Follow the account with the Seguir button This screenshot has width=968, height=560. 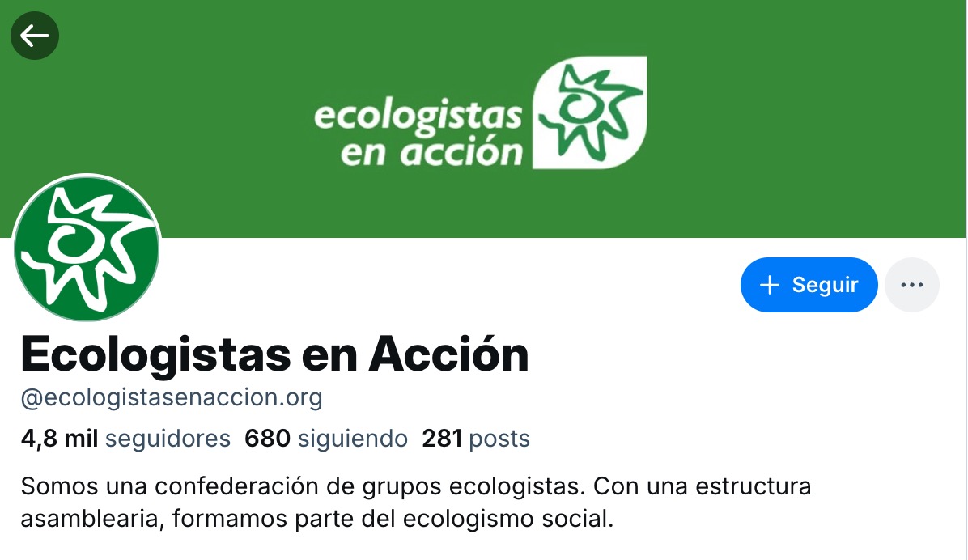pyautogui.click(x=809, y=285)
